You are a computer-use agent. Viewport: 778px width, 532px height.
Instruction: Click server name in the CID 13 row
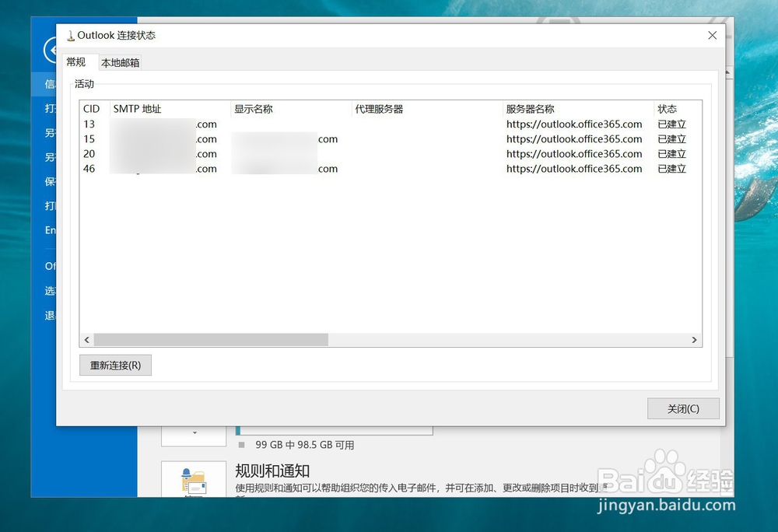574,124
